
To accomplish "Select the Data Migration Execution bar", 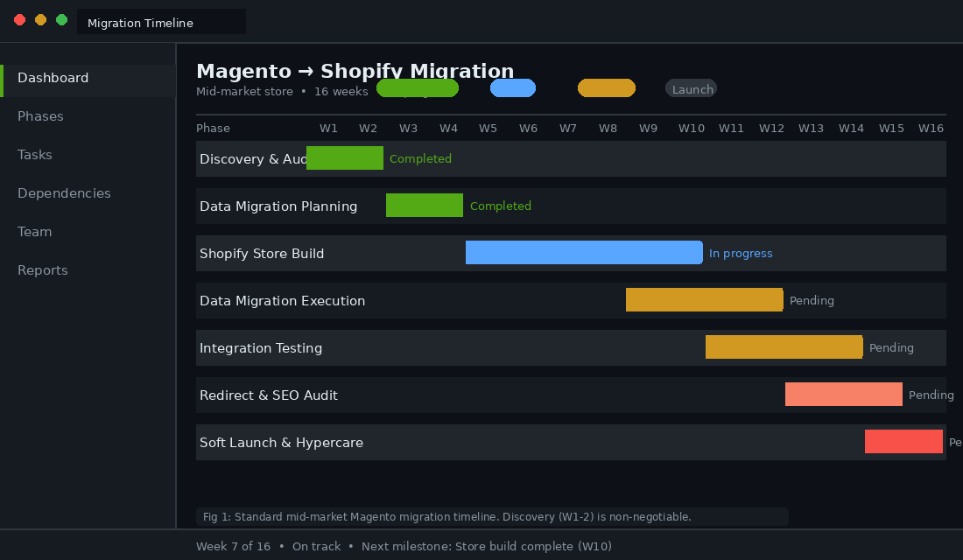I will [x=705, y=300].
